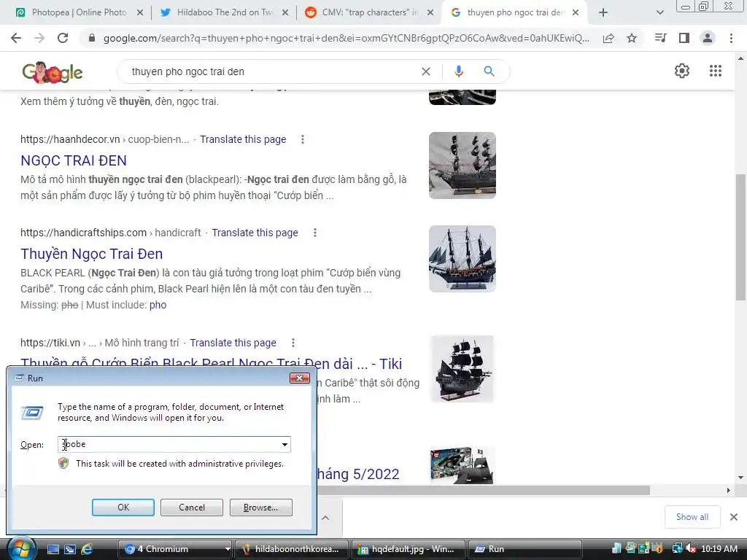
Task: Open the Chrome profile avatar
Action: click(x=708, y=38)
